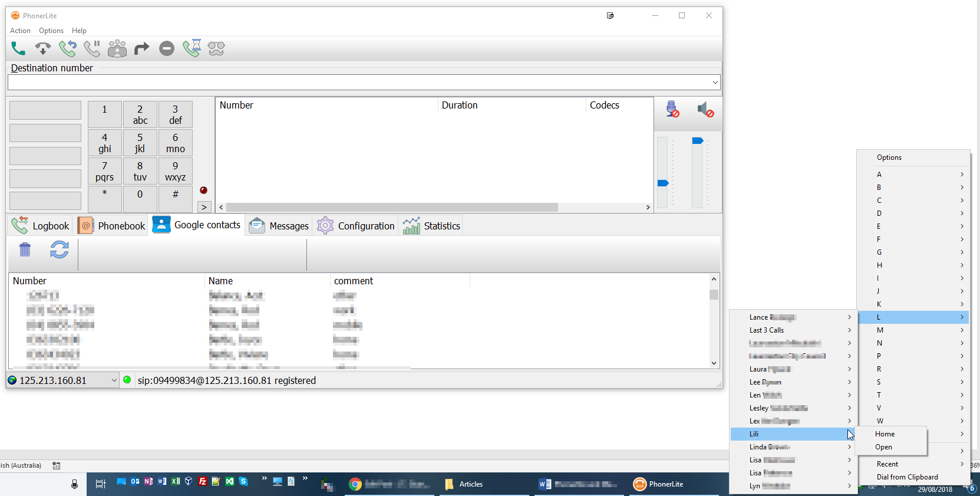This screenshot has height=496, width=980.
Task: Click into the Destination number field
Action: pos(359,83)
